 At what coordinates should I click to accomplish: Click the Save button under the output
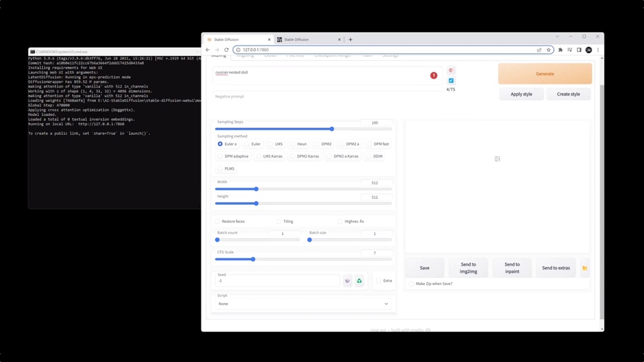pos(425,268)
